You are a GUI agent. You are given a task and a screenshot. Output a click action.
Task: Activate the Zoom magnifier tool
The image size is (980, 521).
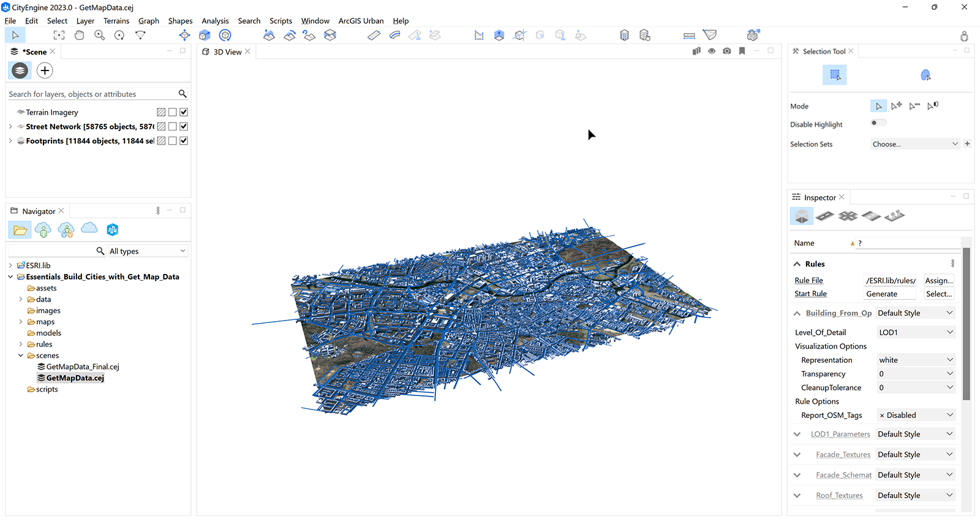99,36
